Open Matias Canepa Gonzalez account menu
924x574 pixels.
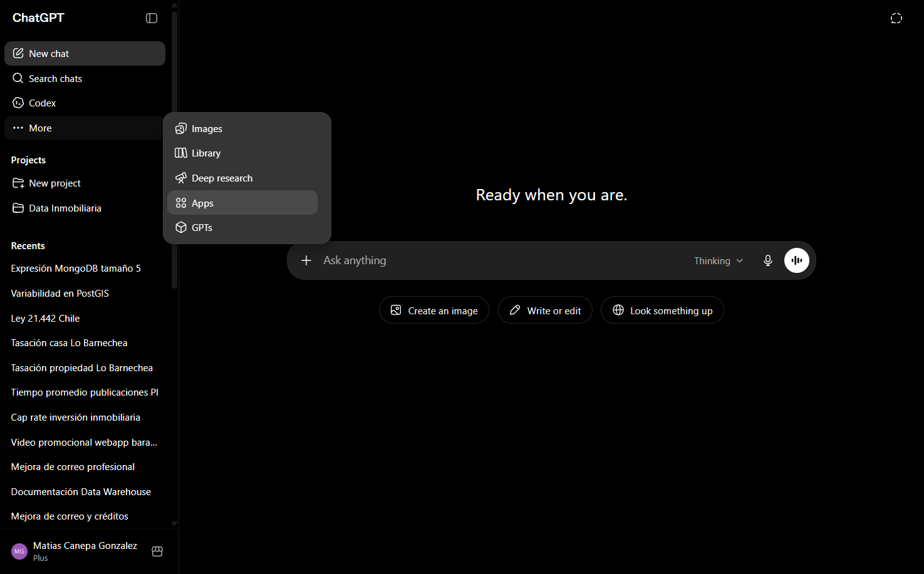click(x=75, y=551)
